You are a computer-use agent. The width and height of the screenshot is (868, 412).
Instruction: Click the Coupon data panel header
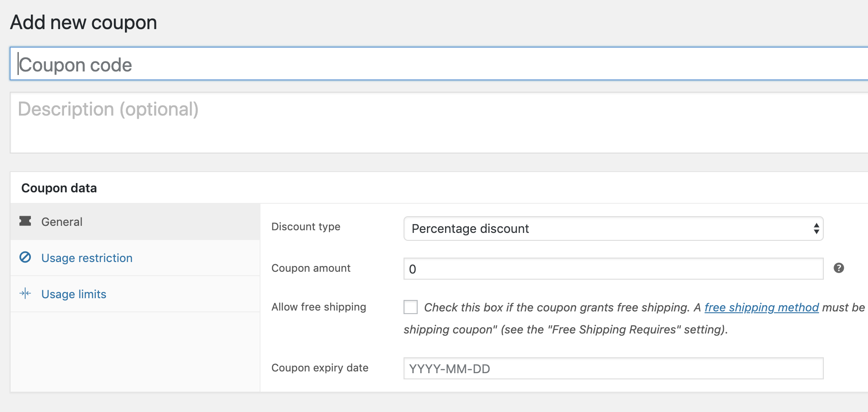[59, 188]
